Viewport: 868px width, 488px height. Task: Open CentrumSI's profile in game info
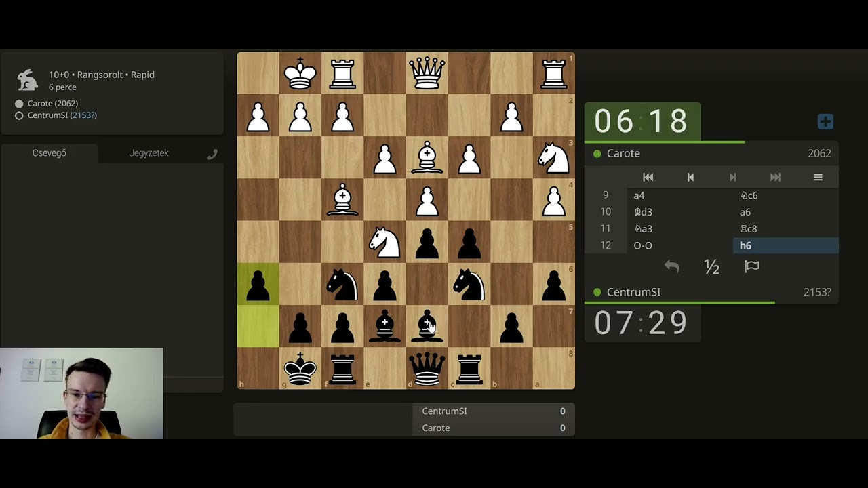click(62, 115)
